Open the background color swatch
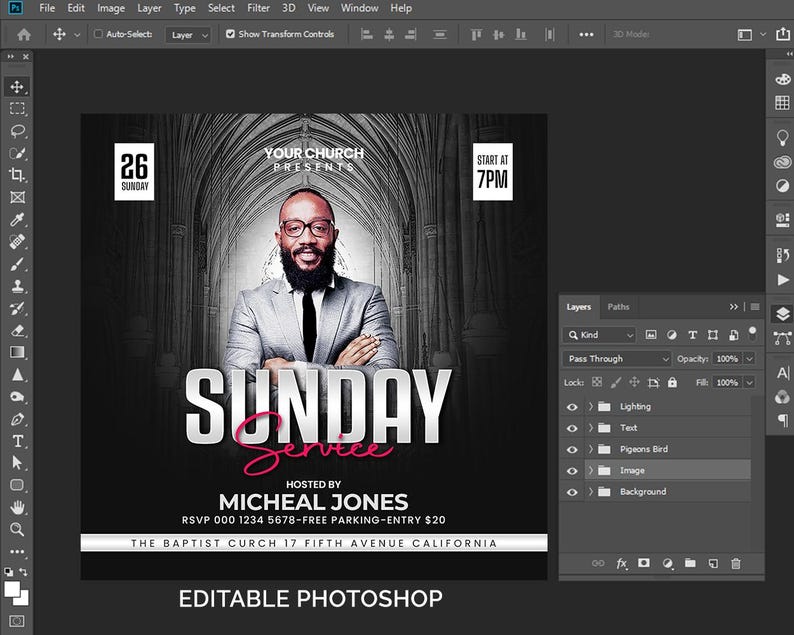 pyautogui.click(x=22, y=599)
